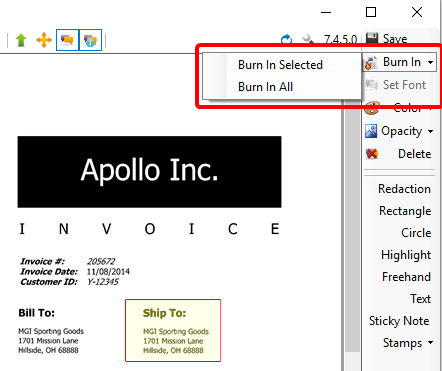Open the wrench settings icon

point(308,39)
